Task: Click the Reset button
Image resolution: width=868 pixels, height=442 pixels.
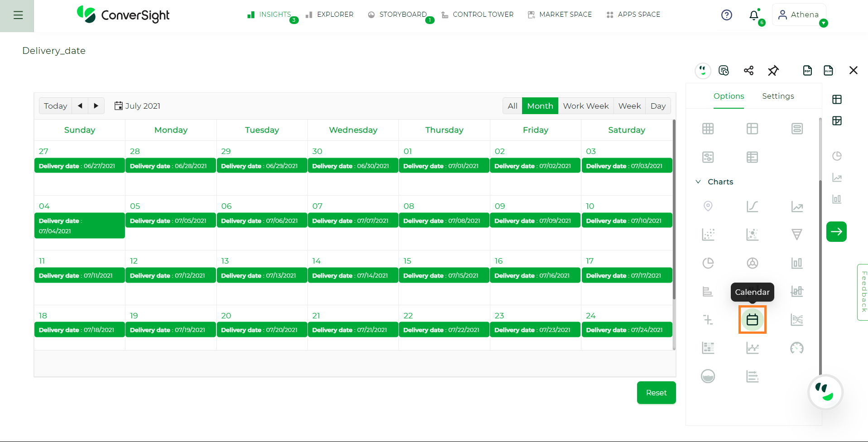Action: pyautogui.click(x=656, y=393)
